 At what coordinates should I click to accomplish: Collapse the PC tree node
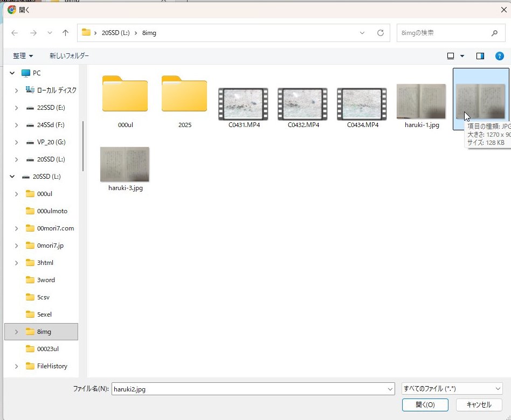pyautogui.click(x=12, y=73)
